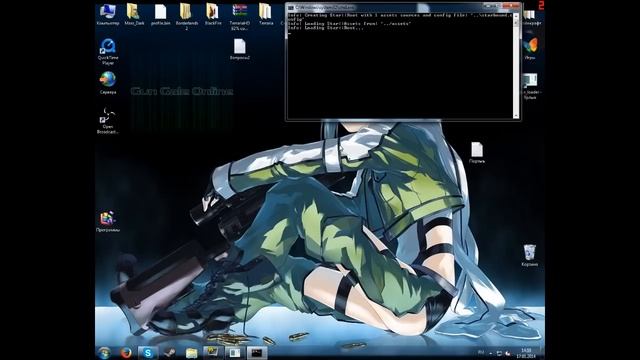
Task: Select the TerrariaHD archive icon
Action: [x=240, y=16]
